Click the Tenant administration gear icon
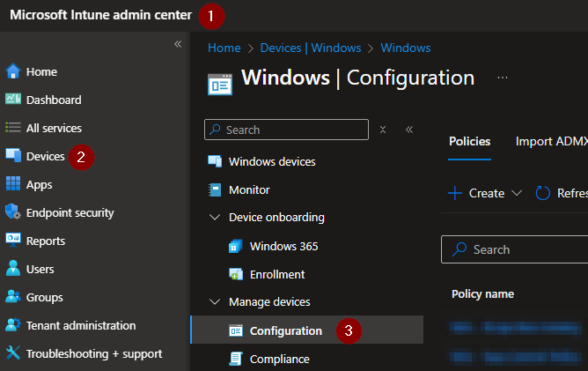Viewport: 588px width, 371px height. (13, 324)
